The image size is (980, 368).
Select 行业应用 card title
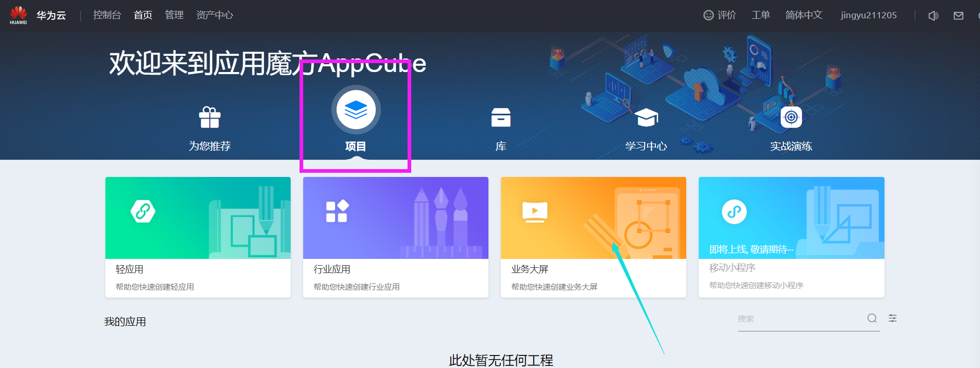[332, 269]
